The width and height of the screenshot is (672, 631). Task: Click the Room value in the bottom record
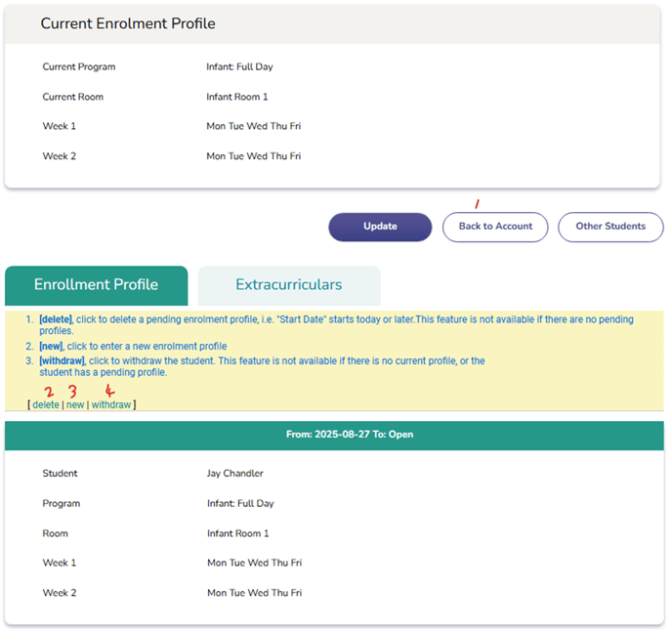[x=237, y=533]
